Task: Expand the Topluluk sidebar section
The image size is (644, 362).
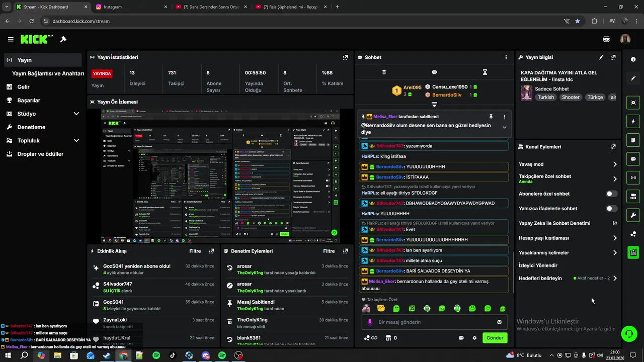Action: 76,141
